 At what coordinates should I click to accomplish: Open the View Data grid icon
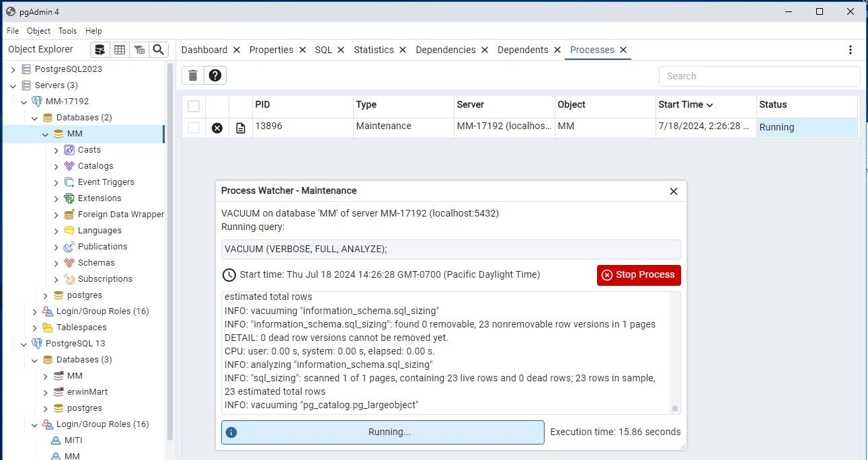[120, 50]
